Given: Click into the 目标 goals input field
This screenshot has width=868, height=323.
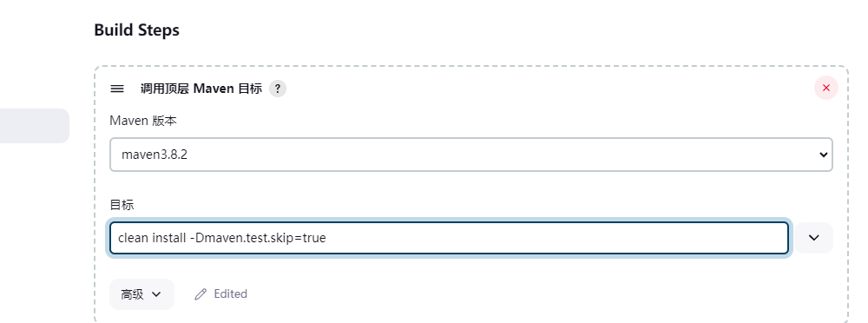Looking at the screenshot, I should (449, 238).
